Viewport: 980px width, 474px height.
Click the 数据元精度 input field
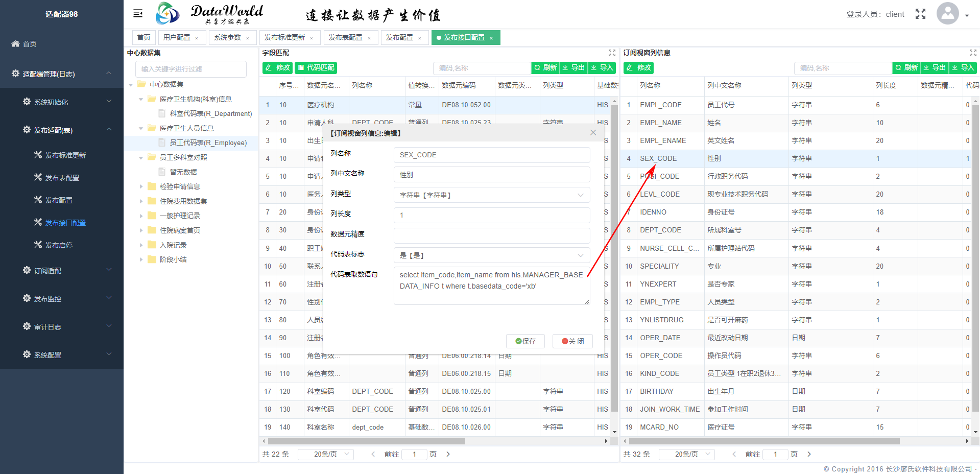[x=492, y=235]
